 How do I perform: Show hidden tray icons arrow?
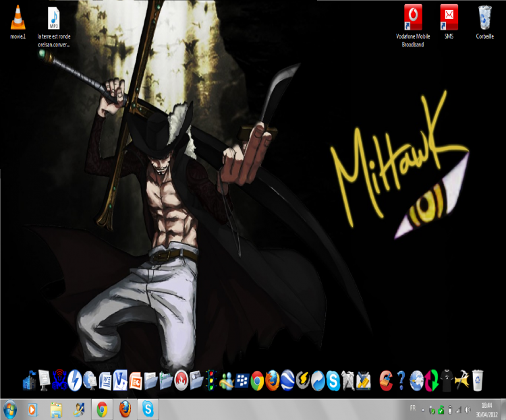pyautogui.click(x=423, y=411)
